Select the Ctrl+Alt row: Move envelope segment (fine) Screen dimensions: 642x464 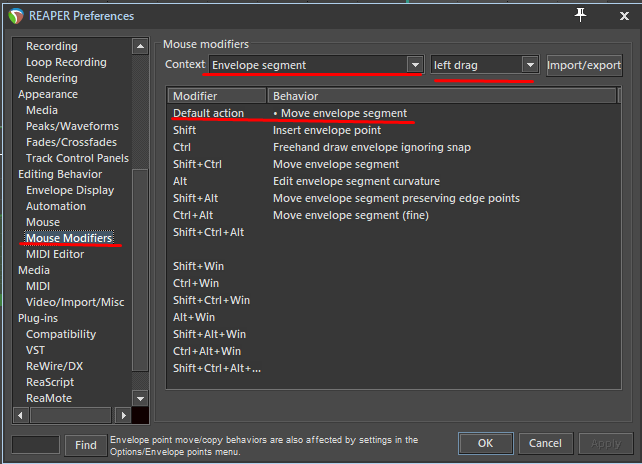click(393, 215)
